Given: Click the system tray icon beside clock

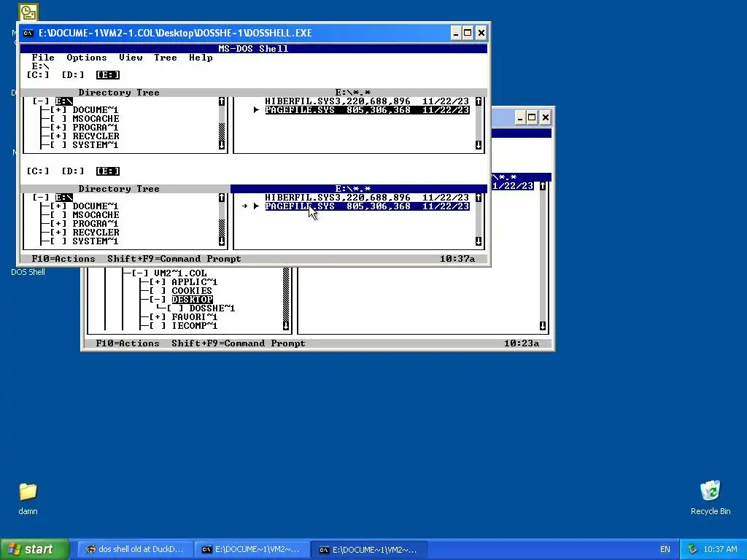Looking at the screenshot, I should tap(692, 550).
